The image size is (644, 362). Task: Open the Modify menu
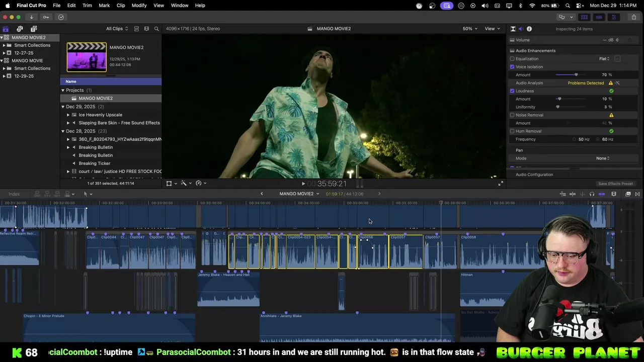tap(139, 6)
